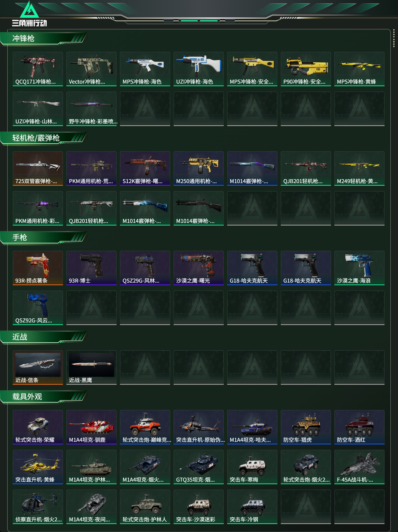Click the P90冲锋枪-安全 yellow skin
The image size is (398, 532).
306,69
